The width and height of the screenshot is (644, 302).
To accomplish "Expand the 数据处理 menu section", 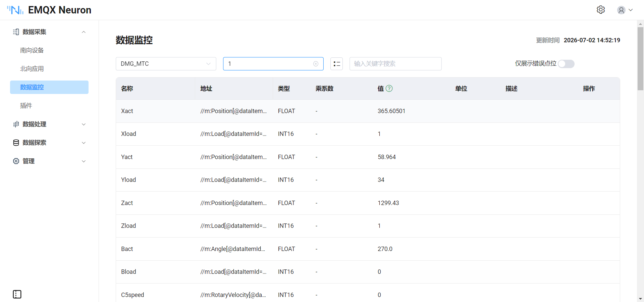I will (84, 124).
